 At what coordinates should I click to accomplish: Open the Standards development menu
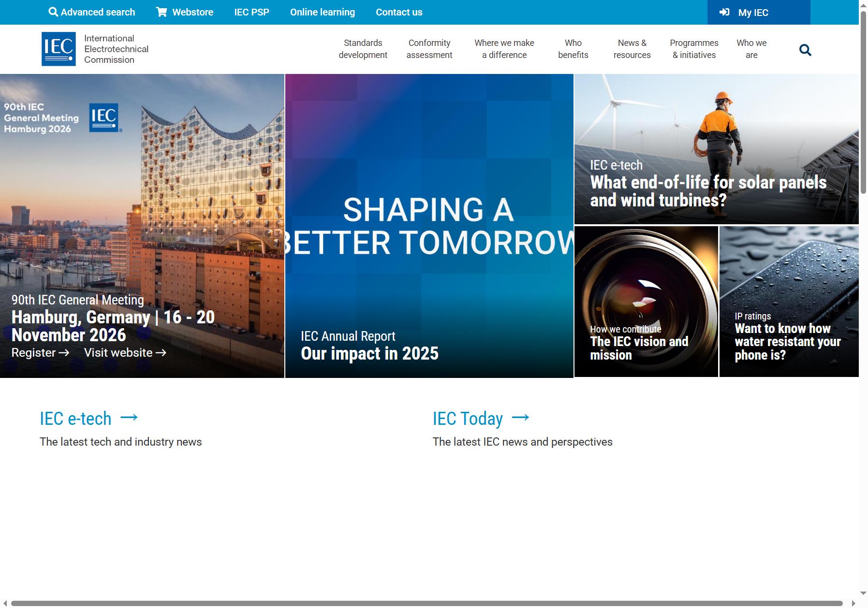[x=363, y=49]
